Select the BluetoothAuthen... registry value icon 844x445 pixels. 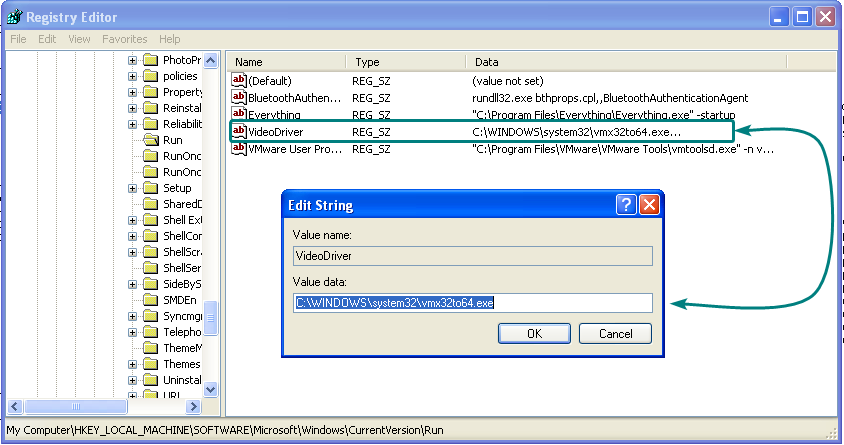(x=239, y=98)
